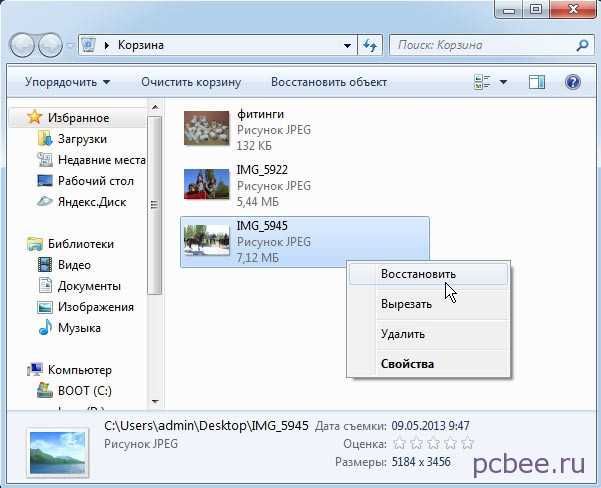Maximize the Корзина window
This screenshot has height=488, width=601.
click(536, 8)
